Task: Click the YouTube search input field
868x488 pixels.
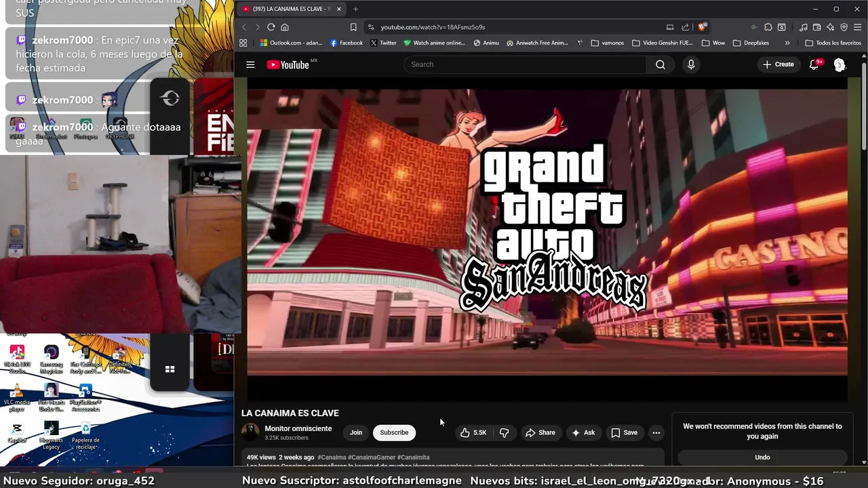Action: coord(526,64)
